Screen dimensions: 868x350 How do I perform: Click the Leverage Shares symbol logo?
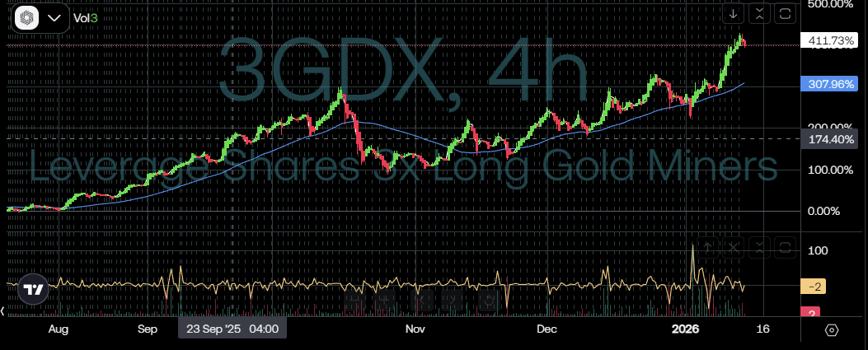click(x=27, y=17)
